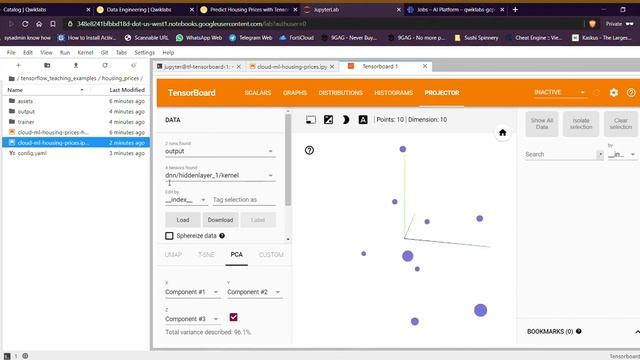This screenshot has width=640, height=360.
Task: Click the browser reload icon
Action: pos(25,24)
